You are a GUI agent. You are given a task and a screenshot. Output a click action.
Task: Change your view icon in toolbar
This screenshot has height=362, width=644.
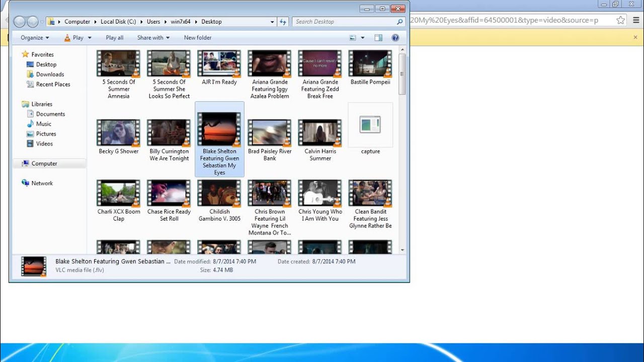[x=353, y=38]
